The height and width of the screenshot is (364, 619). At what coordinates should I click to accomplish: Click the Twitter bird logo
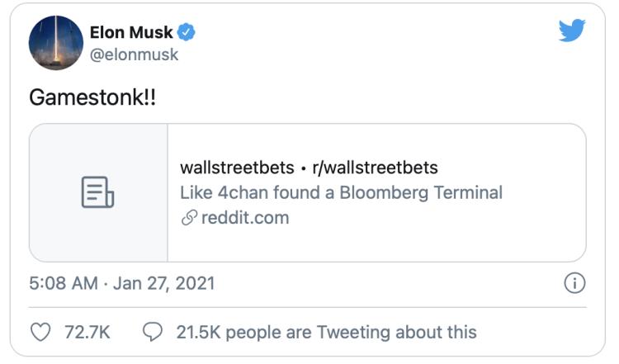[x=571, y=31]
